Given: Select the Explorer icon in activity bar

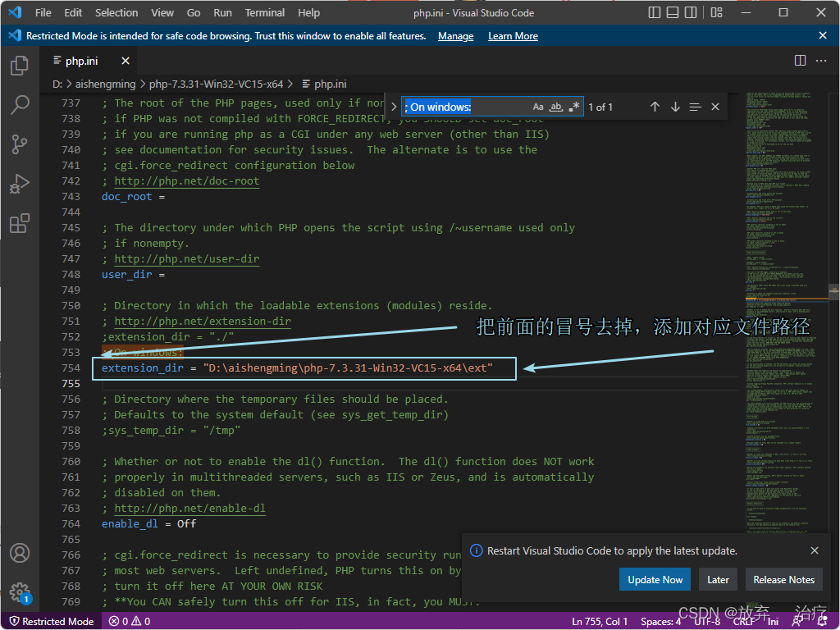Looking at the screenshot, I should 20,66.
